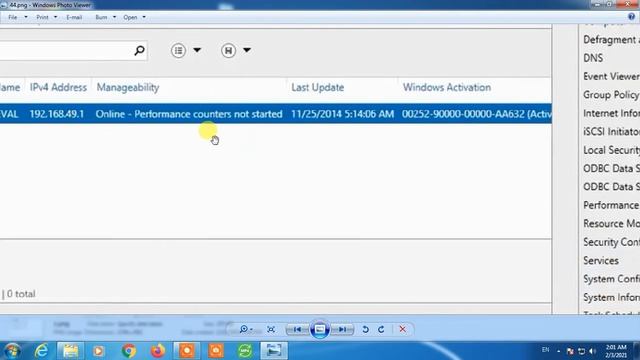Open File Explorer from the taskbar
This screenshot has width=640, height=360.
70,351
